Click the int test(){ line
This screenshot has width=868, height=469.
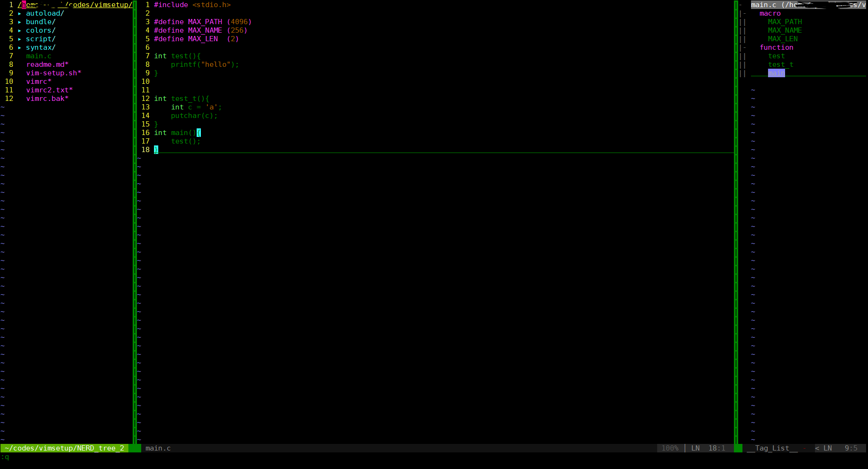177,56
